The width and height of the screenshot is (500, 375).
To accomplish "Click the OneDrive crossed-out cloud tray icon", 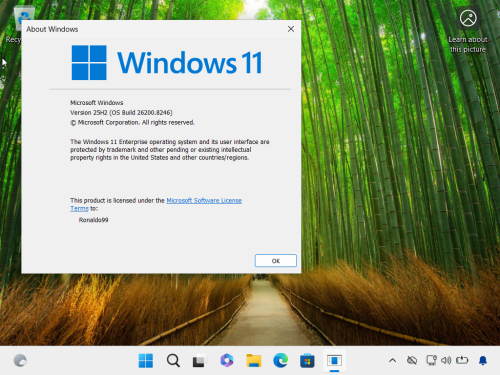I will pyautogui.click(x=412, y=360).
